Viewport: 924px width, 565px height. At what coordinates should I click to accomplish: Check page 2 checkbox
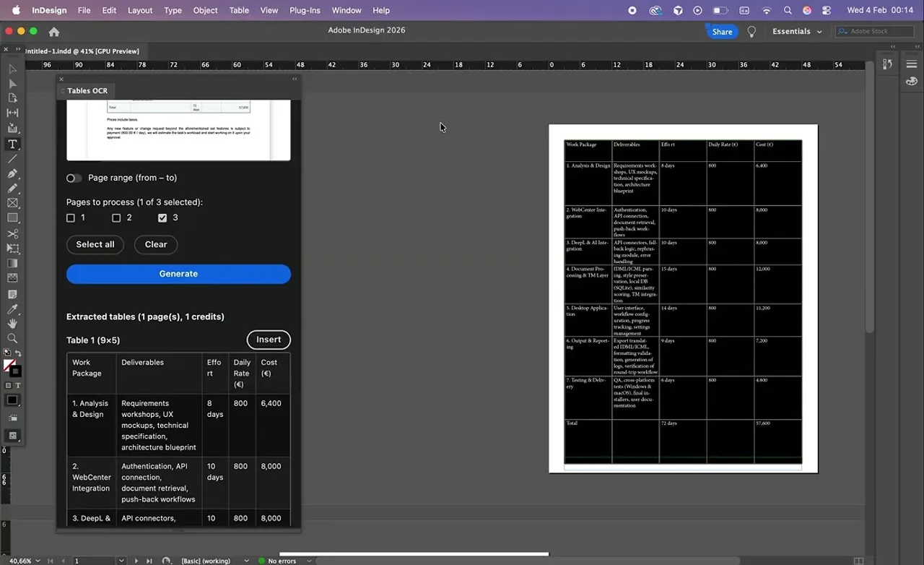tap(116, 217)
